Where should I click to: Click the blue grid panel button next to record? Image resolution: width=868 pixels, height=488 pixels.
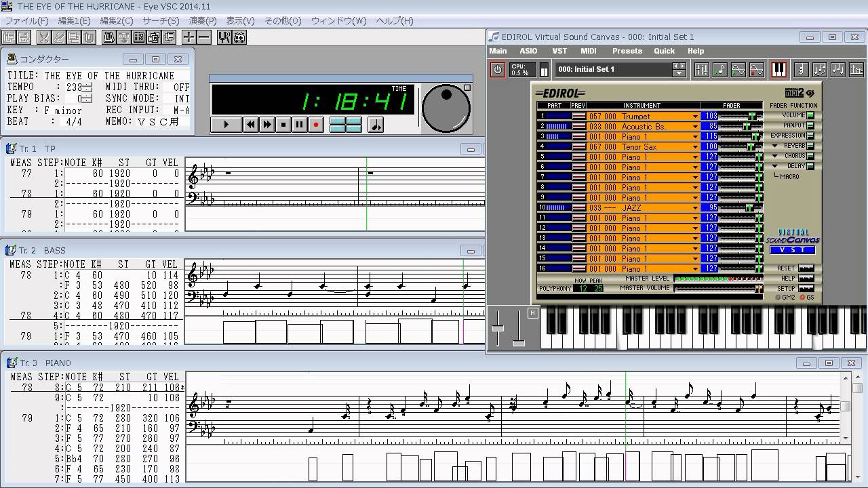(x=346, y=124)
